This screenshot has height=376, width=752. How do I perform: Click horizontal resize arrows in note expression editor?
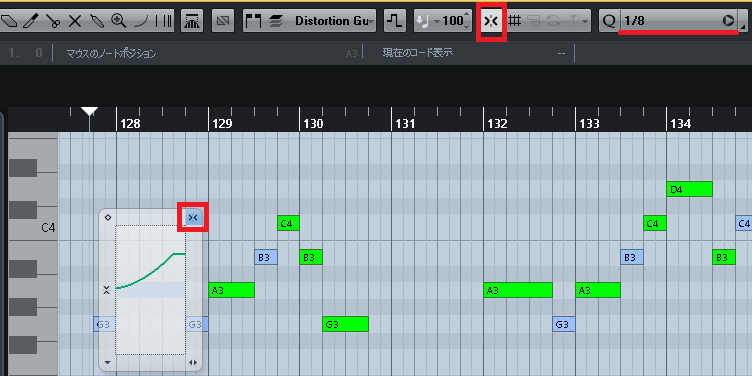[x=193, y=363]
